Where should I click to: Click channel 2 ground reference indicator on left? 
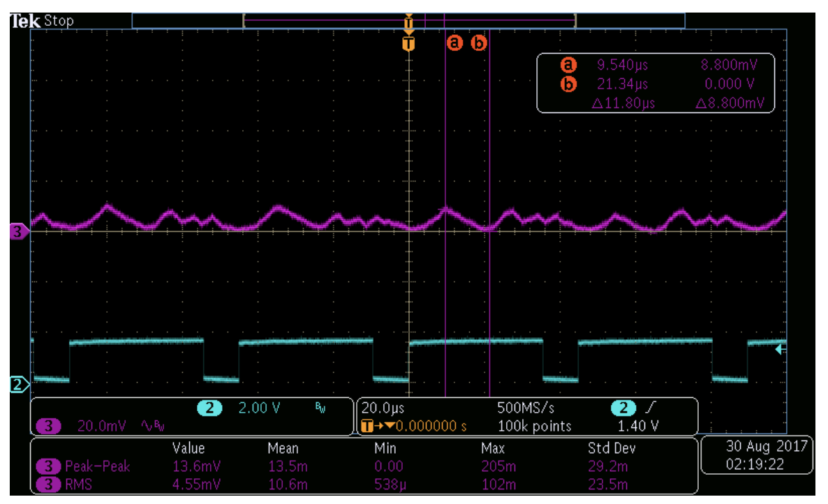click(x=17, y=383)
